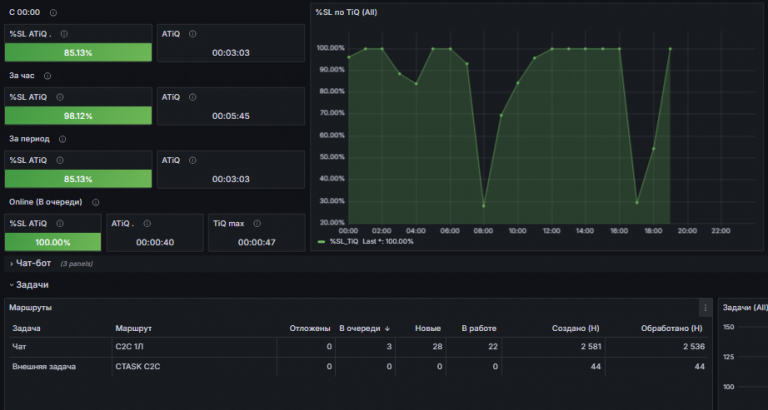Click info icon of %SL ATiQ . in С 00:00 section
The width and height of the screenshot is (768, 410).
(64, 34)
